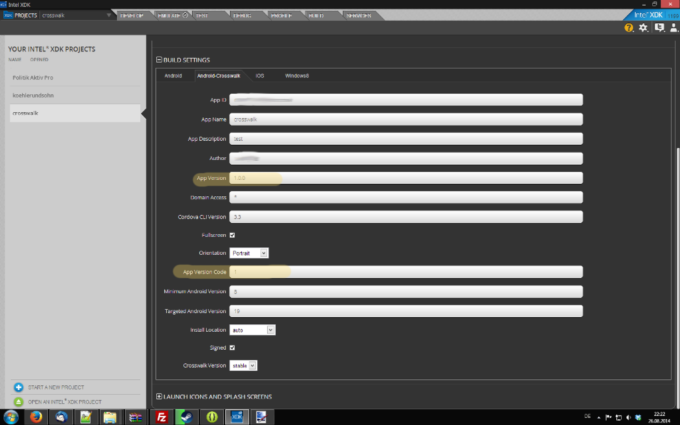
Task: Select the Windows8 build settings tab
Action: 297,75
